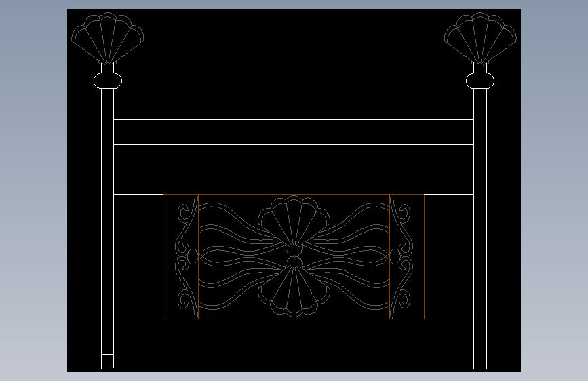The width and height of the screenshot is (588, 381).
Task: Click the small oval at the panel's right scrollwork
Action: (395, 257)
